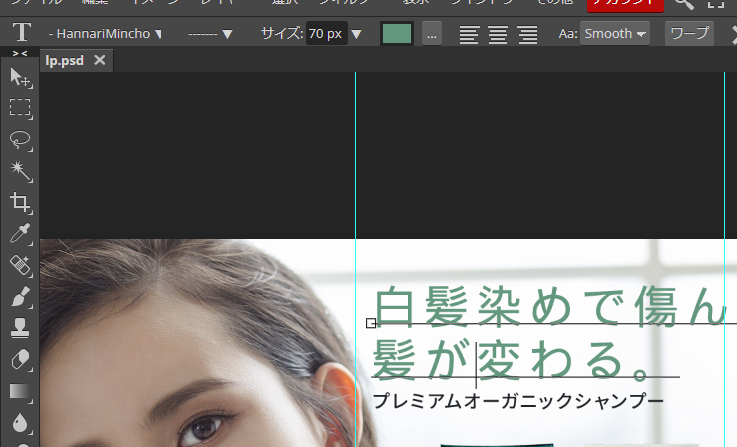Choose the Crop tool
The image size is (737, 447).
coord(20,203)
